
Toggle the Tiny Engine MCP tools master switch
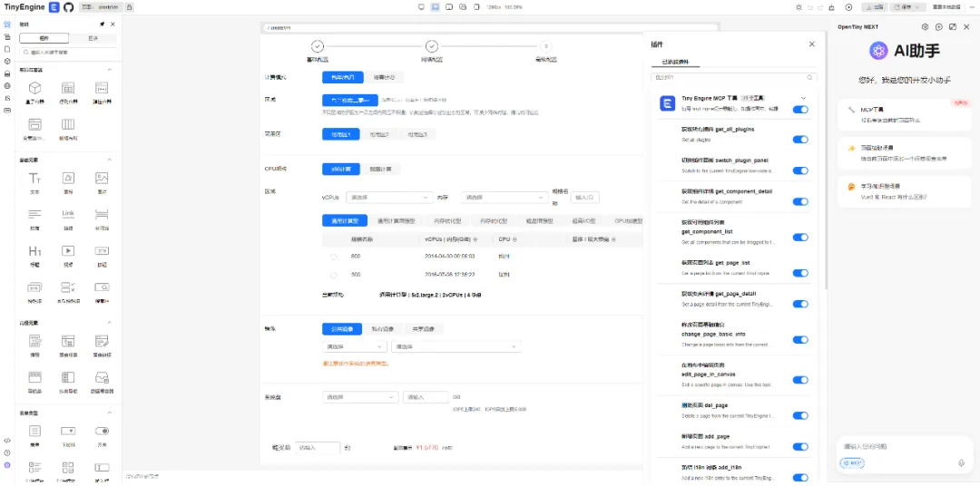pyautogui.click(x=800, y=110)
